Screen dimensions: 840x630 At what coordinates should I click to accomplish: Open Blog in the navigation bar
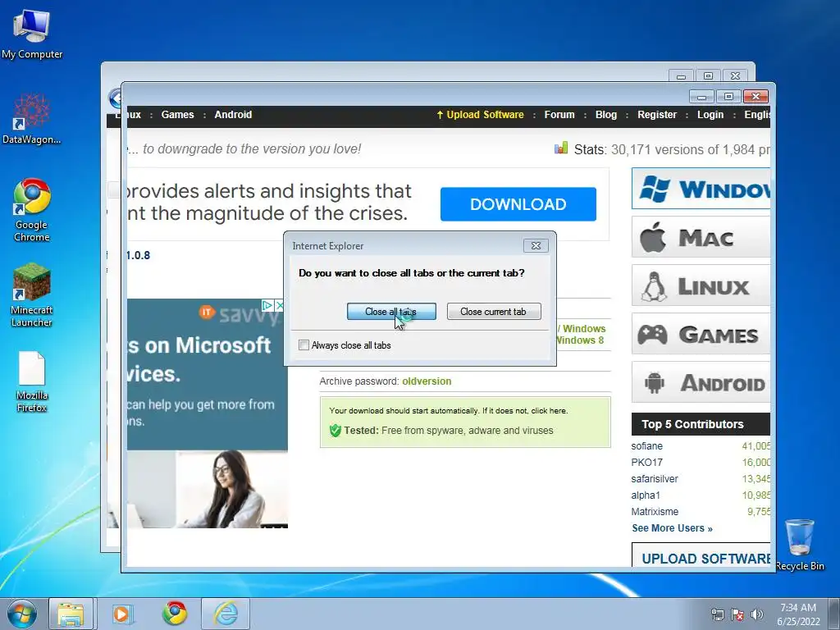606,115
